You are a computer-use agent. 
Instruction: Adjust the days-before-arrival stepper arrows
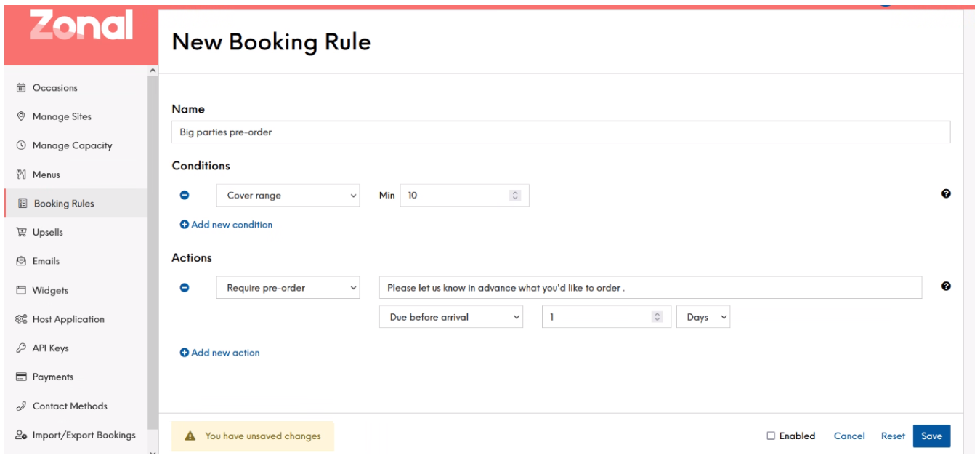(657, 317)
